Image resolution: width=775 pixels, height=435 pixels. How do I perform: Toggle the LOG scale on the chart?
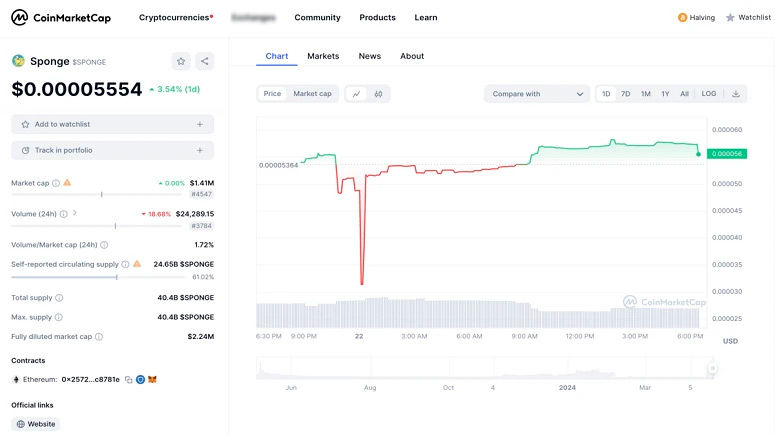pyautogui.click(x=708, y=94)
